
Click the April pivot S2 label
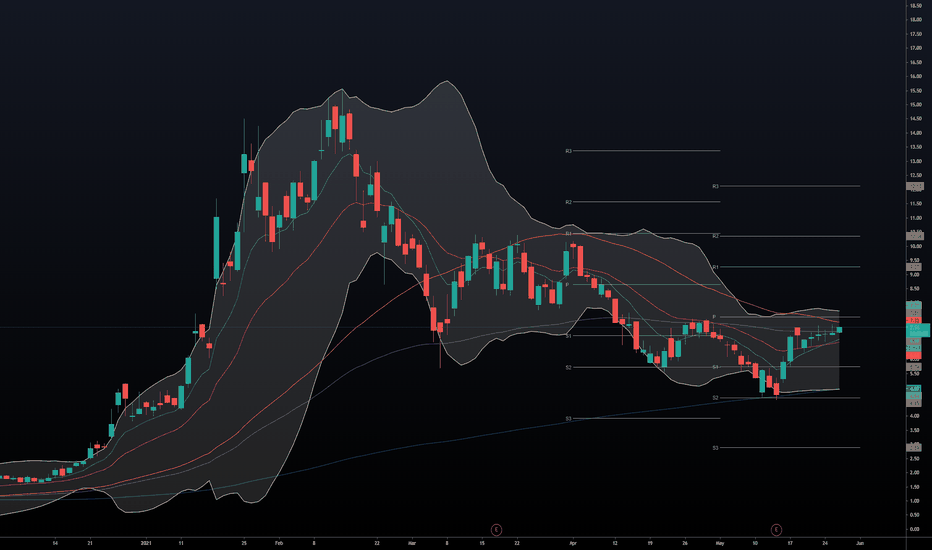click(x=568, y=367)
